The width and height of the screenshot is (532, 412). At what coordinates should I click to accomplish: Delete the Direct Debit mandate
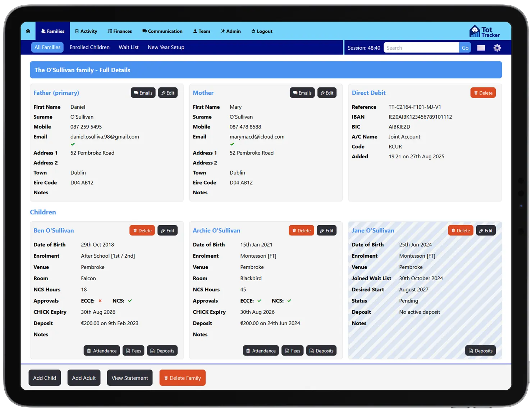[483, 92]
